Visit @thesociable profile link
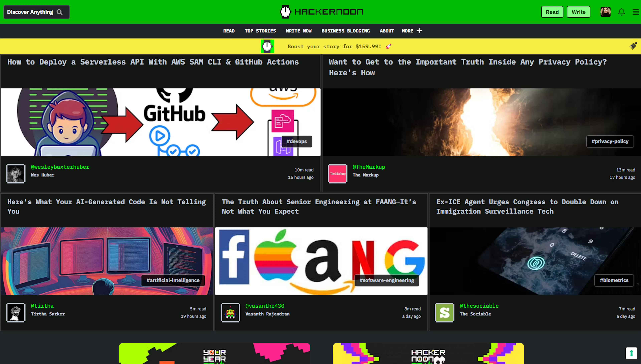Screen dimensions: 641x364 pos(479,306)
